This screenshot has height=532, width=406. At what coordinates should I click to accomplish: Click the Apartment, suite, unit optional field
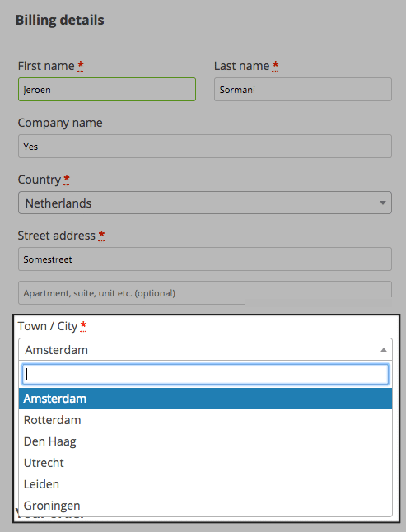point(205,293)
